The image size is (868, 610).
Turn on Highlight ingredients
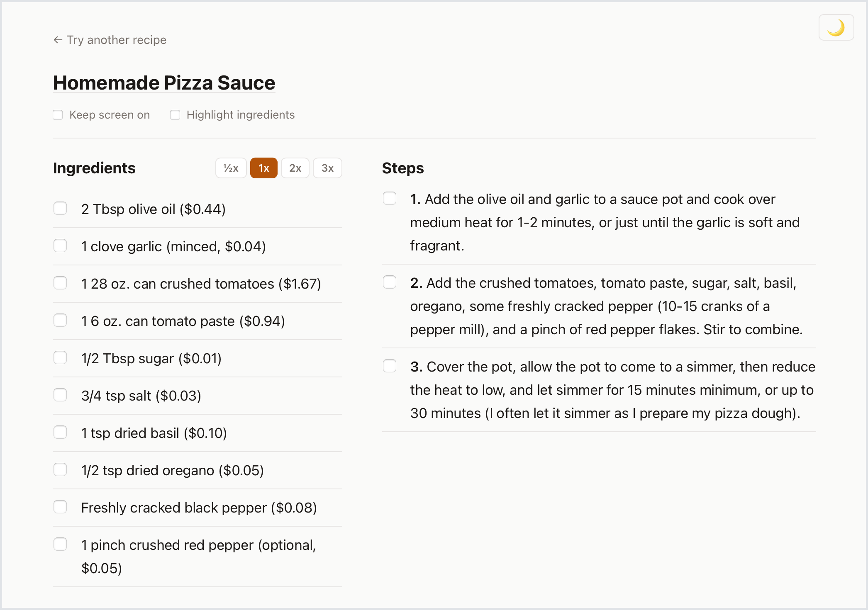[x=175, y=115]
